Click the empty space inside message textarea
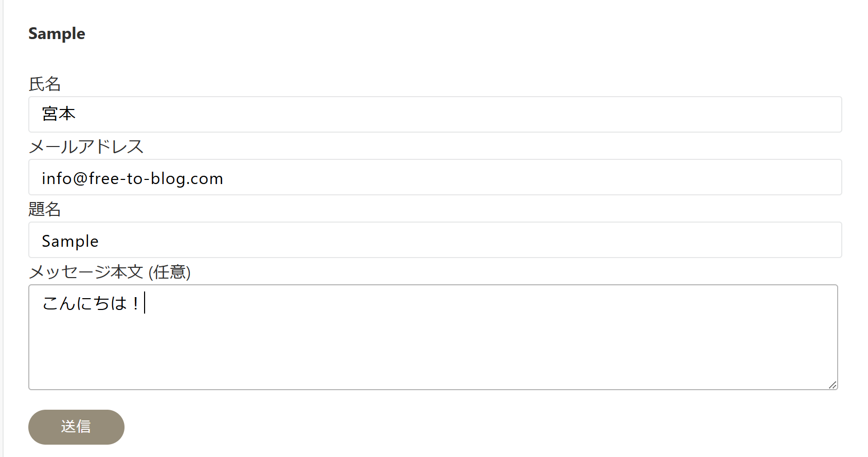Image resolution: width=868 pixels, height=457 pixels. 432,355
